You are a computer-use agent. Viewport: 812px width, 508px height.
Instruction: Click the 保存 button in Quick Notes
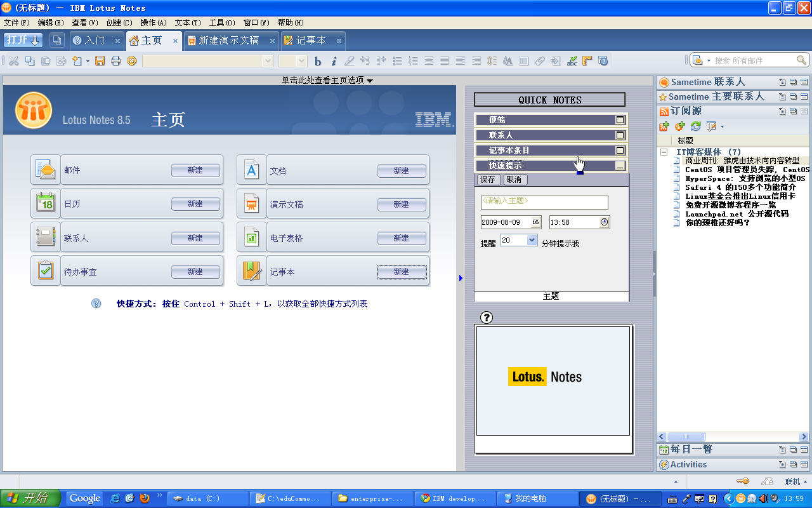[488, 180]
